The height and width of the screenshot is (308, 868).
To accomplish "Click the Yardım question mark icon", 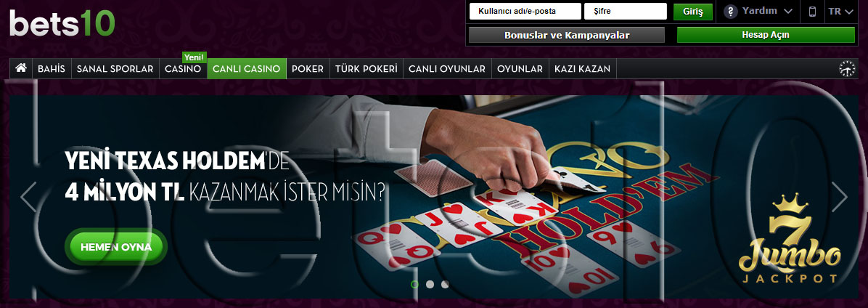I will 731,11.
